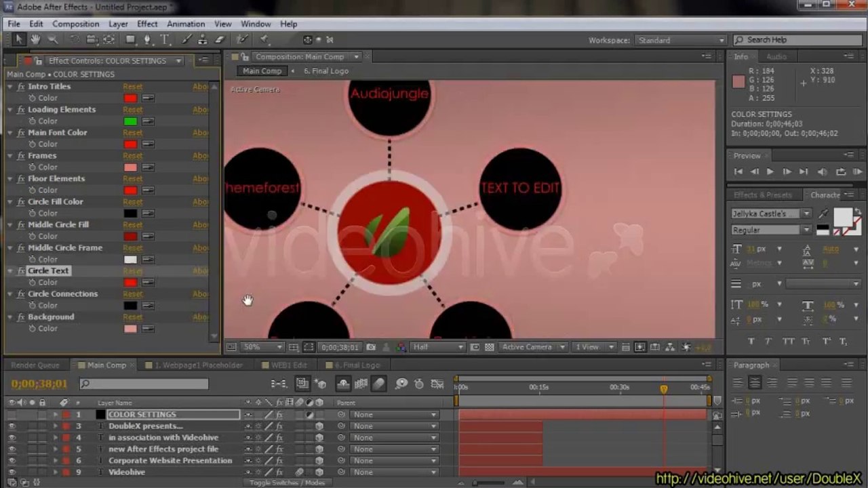The width and height of the screenshot is (868, 488).
Task: Hide the Corporate Website Presentation layer
Action: [x=12, y=461]
